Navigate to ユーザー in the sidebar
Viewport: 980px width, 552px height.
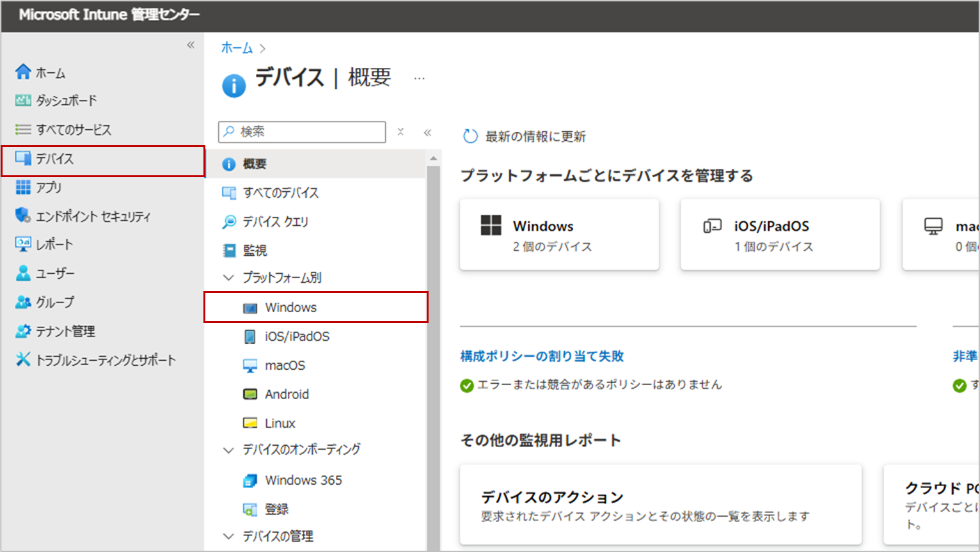click(56, 273)
